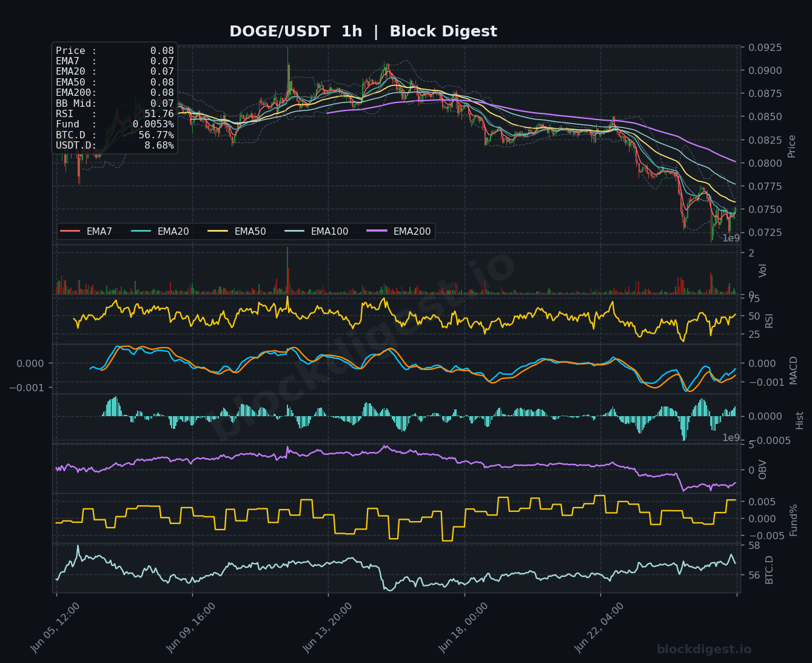Click the RSI panel axis title
Viewport: 812px width, 663px height.
click(770, 320)
